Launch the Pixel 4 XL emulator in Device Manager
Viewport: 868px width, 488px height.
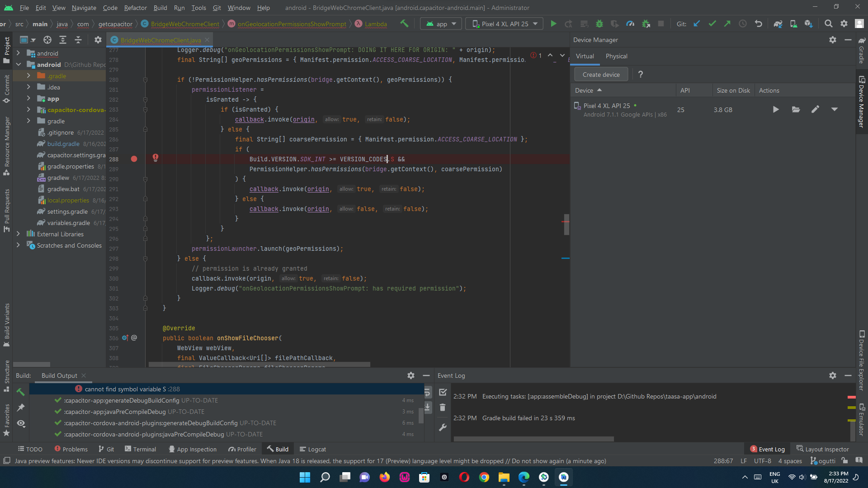pyautogui.click(x=776, y=109)
